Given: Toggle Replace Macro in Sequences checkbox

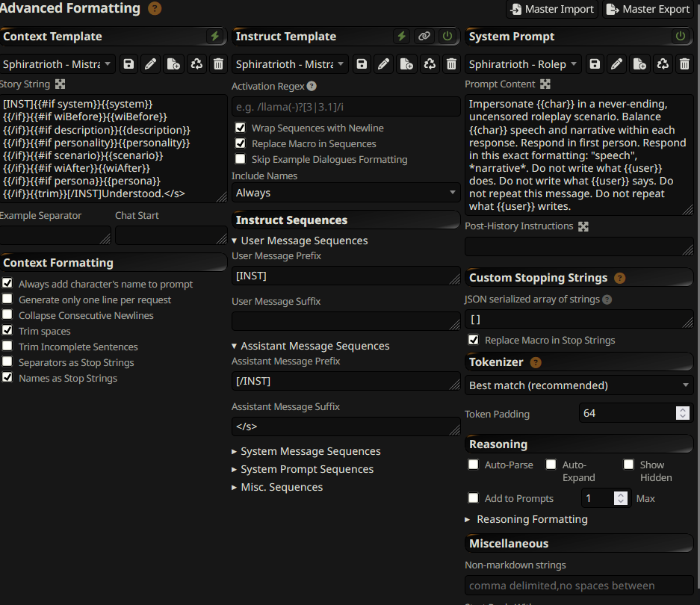Looking at the screenshot, I should click(x=240, y=143).
